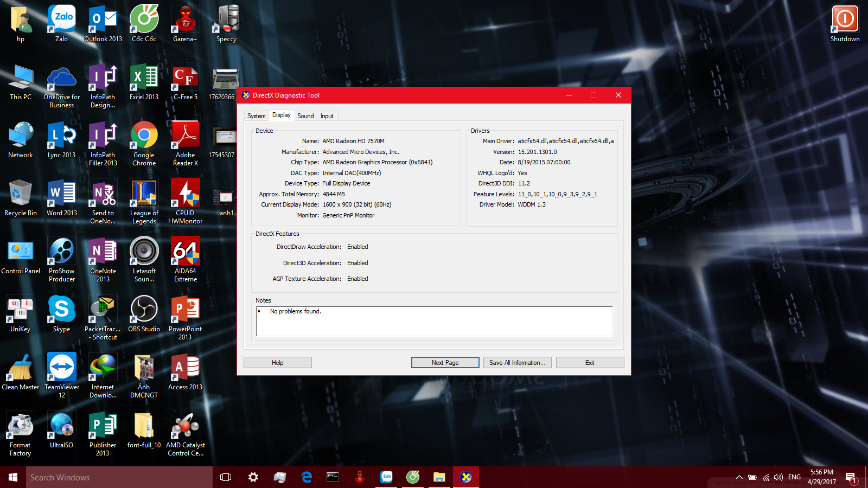Open C-Free 5 shortcut
This screenshot has width=868, height=488.
tap(185, 82)
